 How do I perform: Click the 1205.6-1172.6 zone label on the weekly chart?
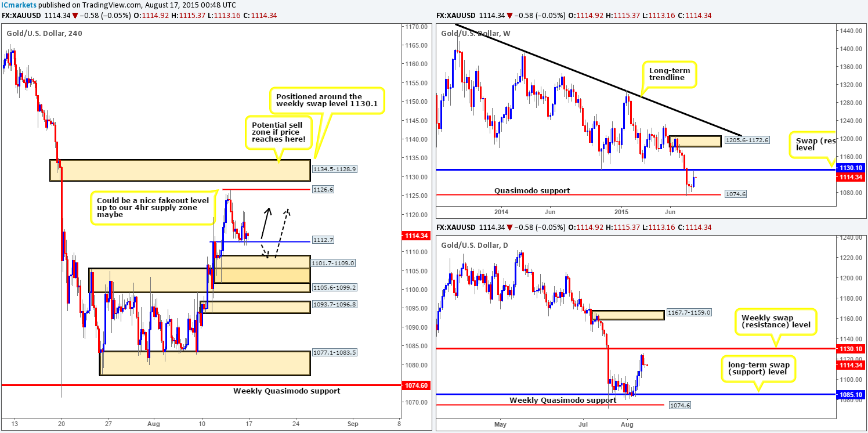coord(746,140)
